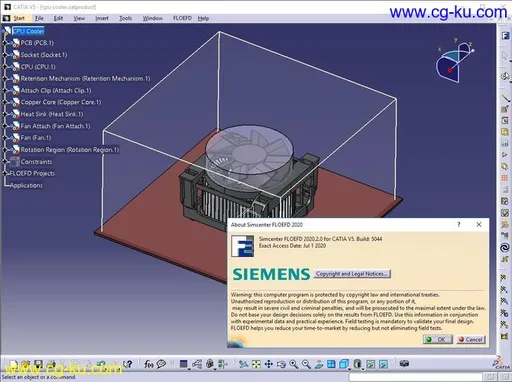Viewport: 512px width, 382px height.
Task: Click the Normal View icon
Action: 319,364
